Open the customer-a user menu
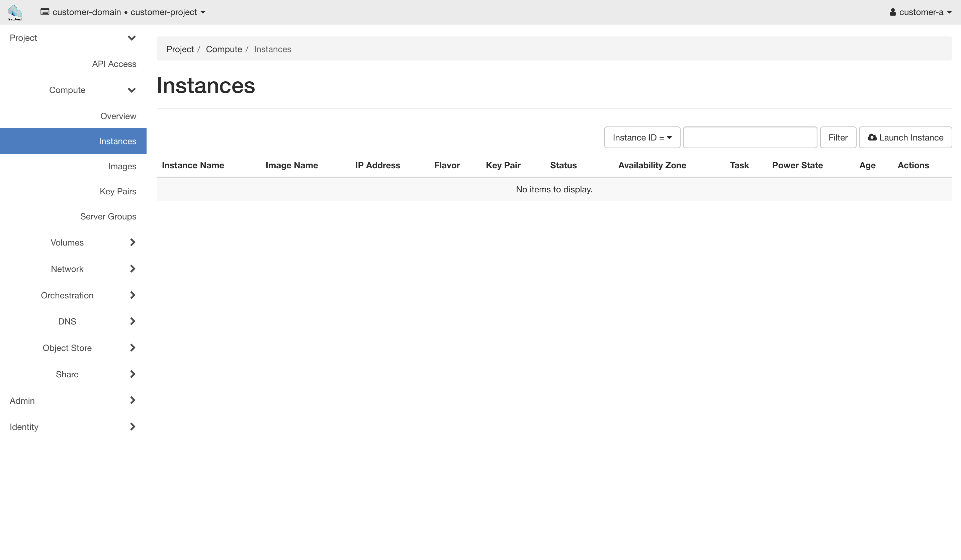The image size is (961, 560). tap(921, 12)
